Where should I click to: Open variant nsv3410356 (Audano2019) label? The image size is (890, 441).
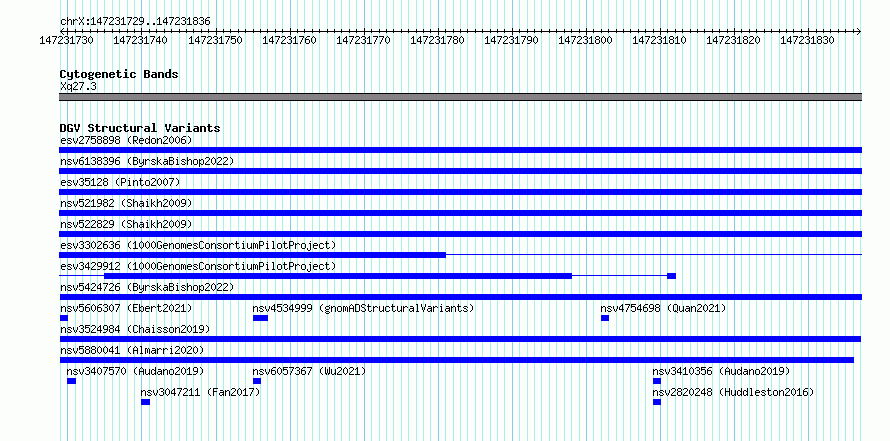pyautogui.click(x=721, y=371)
